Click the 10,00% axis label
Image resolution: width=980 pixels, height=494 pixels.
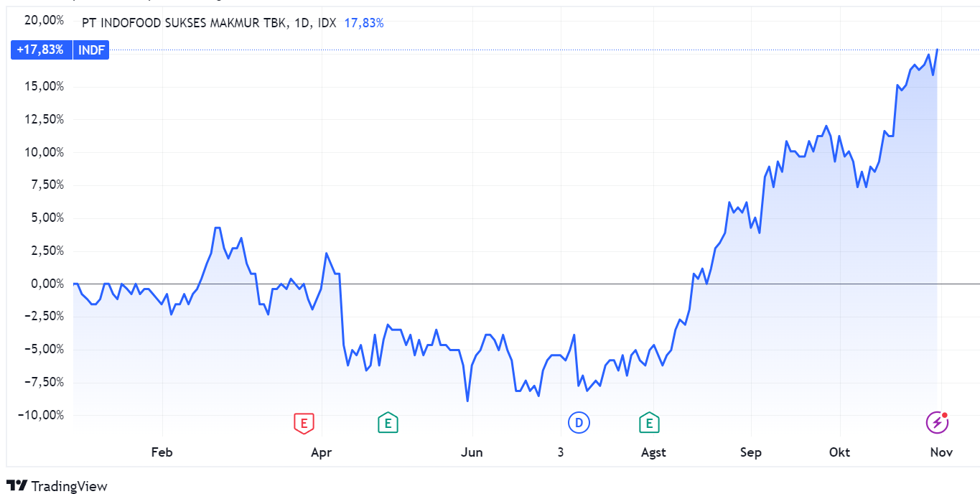point(45,152)
